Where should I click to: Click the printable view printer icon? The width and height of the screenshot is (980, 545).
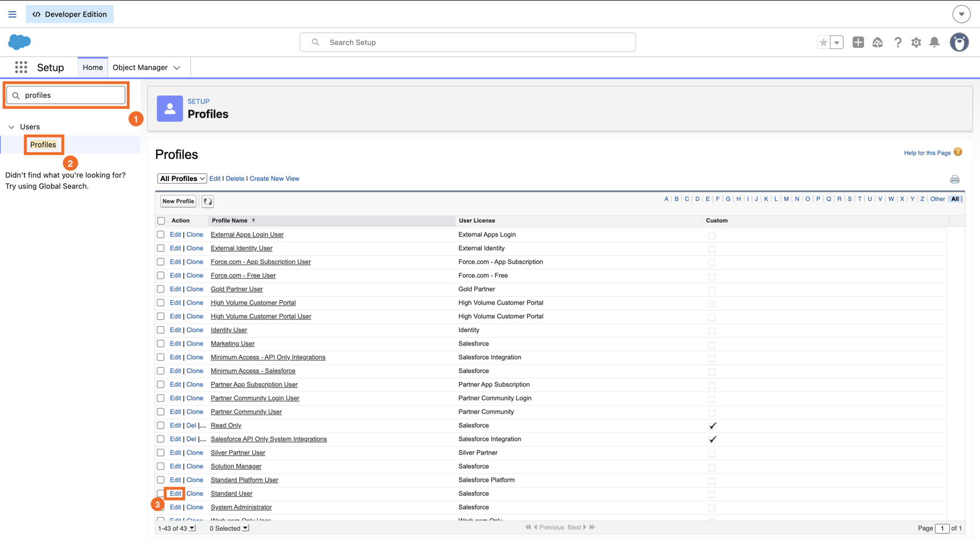954,180
